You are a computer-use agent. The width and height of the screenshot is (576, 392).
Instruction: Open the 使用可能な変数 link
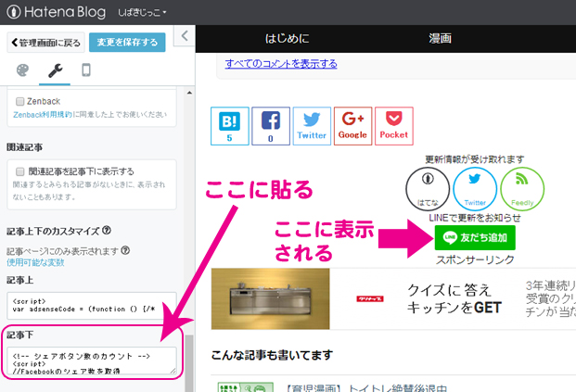35,262
